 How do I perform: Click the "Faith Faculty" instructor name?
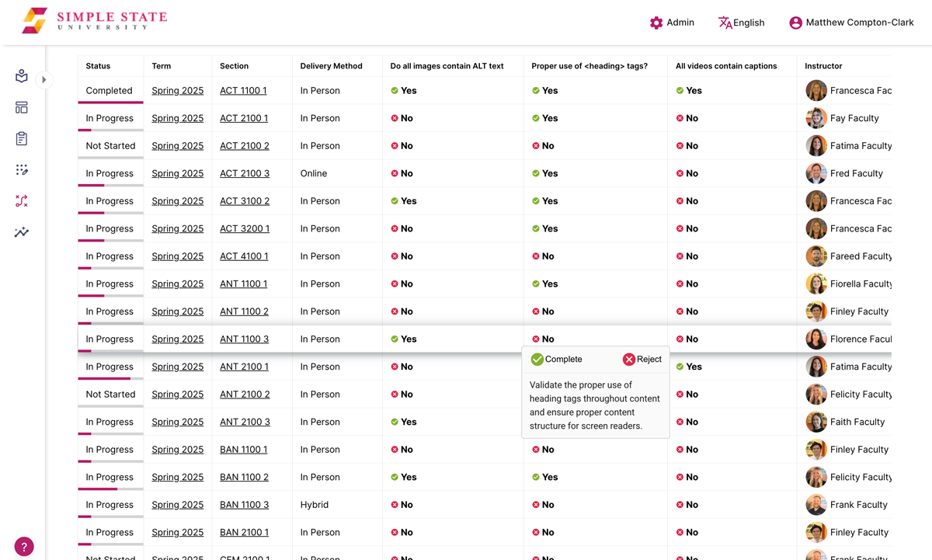(857, 423)
